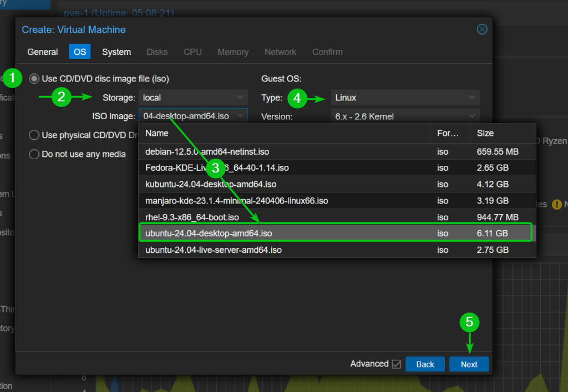568x392 pixels.
Task: Sort ISO list by Name column
Action: pyautogui.click(x=285, y=133)
